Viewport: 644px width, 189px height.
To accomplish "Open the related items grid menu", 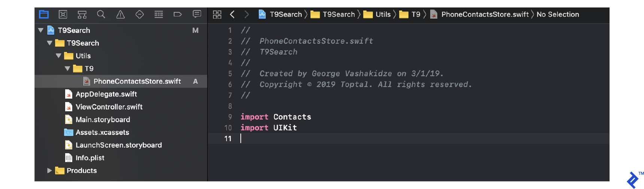I will pyautogui.click(x=217, y=15).
